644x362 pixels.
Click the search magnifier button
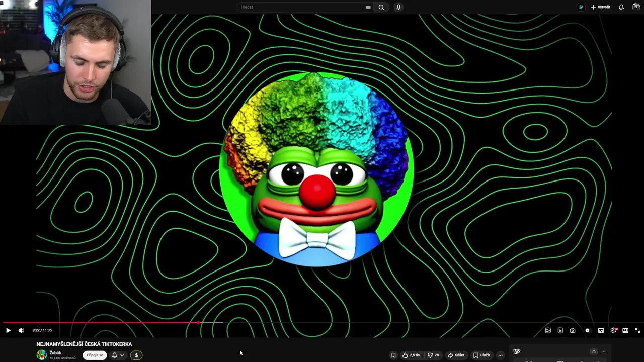[381, 7]
